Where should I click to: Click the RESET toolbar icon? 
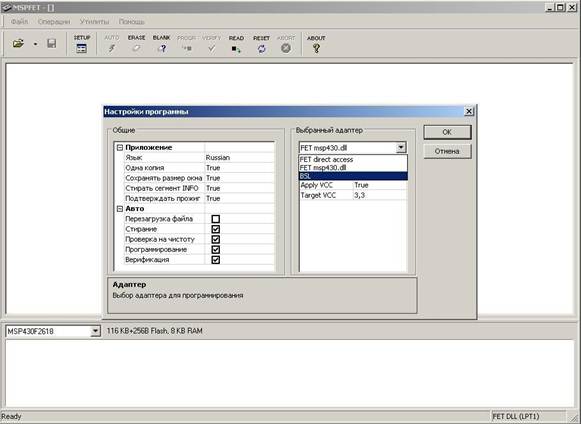[261, 44]
